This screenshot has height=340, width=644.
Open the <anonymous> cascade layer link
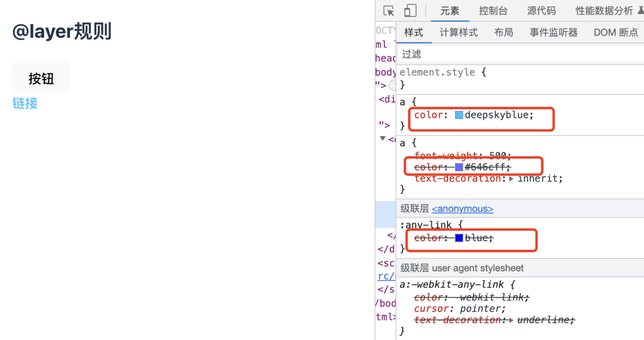point(462,209)
